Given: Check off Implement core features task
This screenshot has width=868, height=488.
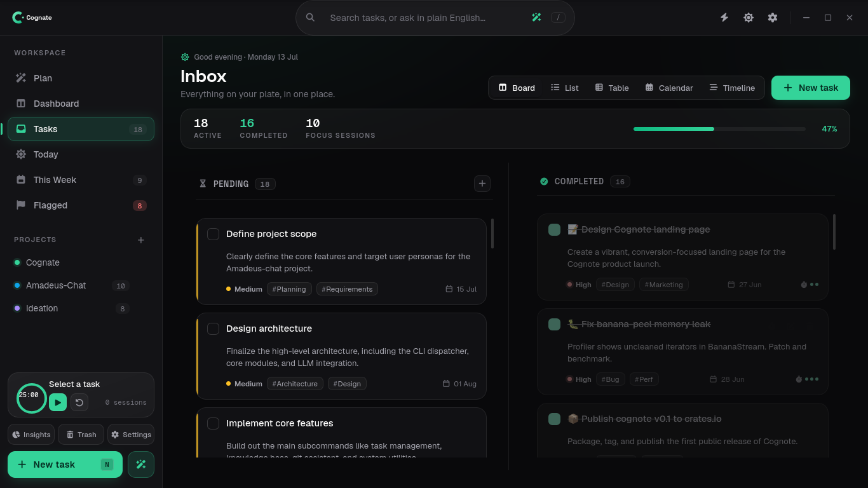Looking at the screenshot, I should (214, 423).
